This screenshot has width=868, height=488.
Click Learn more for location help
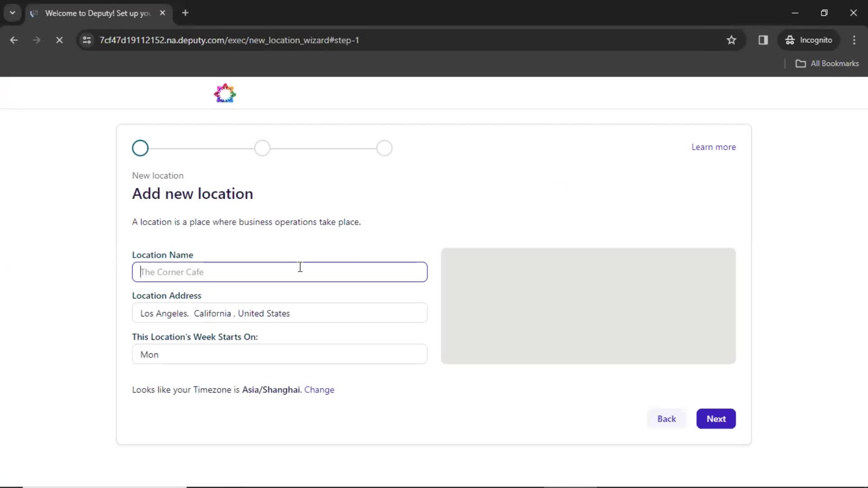click(713, 147)
